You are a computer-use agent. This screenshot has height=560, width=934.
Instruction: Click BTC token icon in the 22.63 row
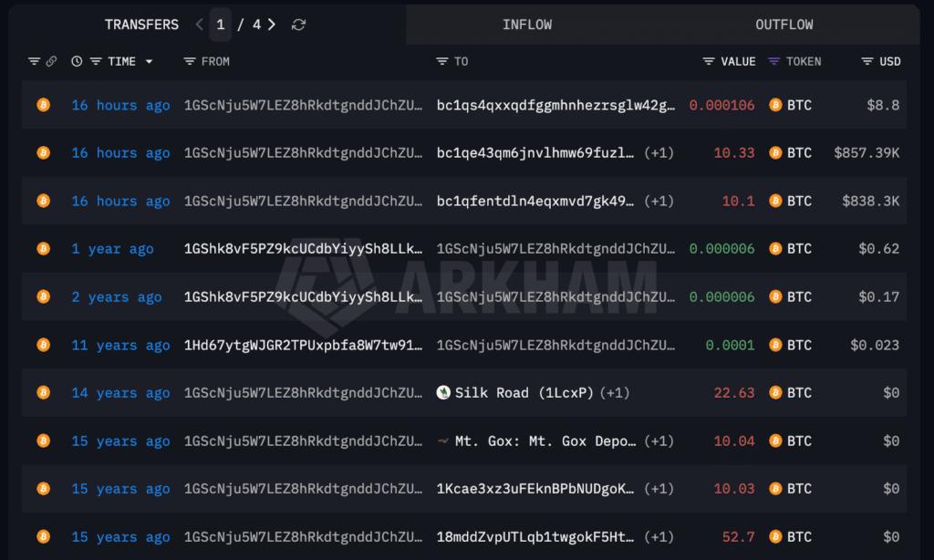tap(775, 392)
